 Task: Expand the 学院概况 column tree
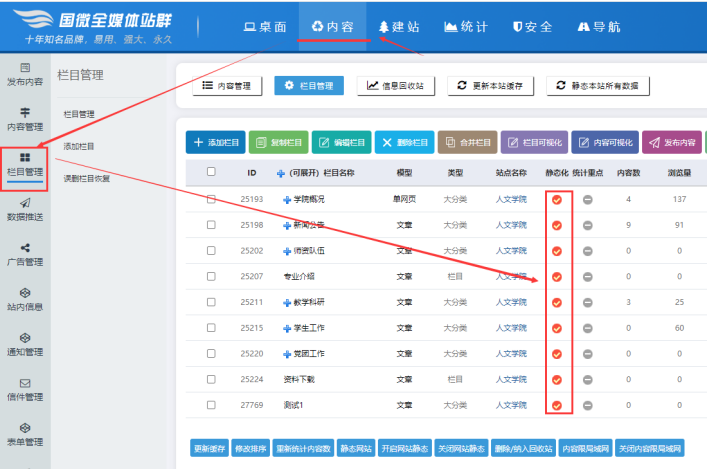point(287,200)
